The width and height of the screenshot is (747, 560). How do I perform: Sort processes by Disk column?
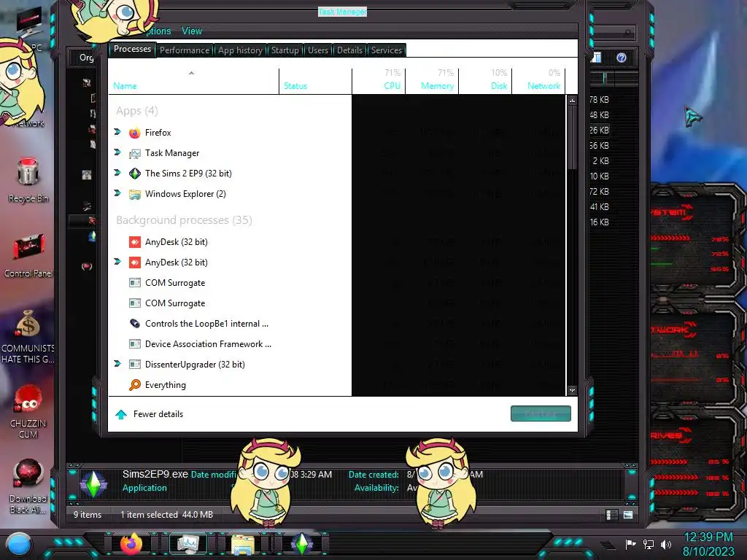click(485, 82)
